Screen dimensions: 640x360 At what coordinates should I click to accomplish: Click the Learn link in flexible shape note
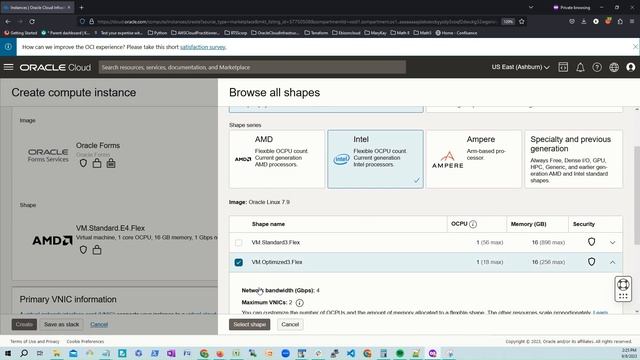pos(600,312)
